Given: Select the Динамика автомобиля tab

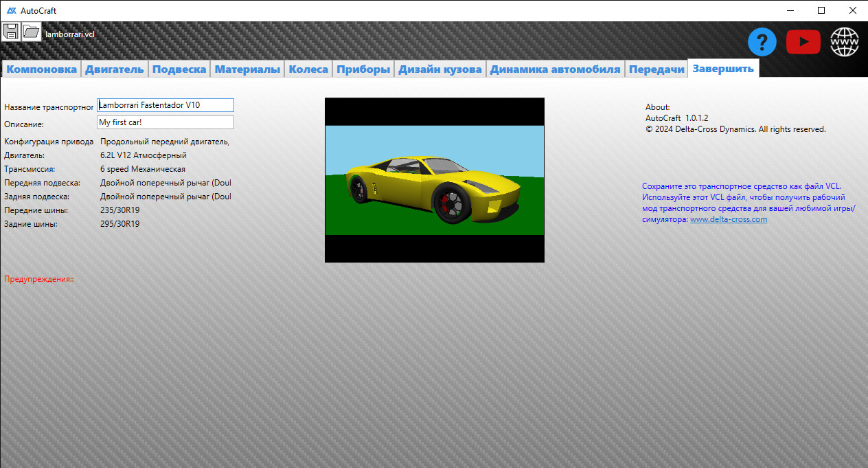Looking at the screenshot, I should click(553, 68).
